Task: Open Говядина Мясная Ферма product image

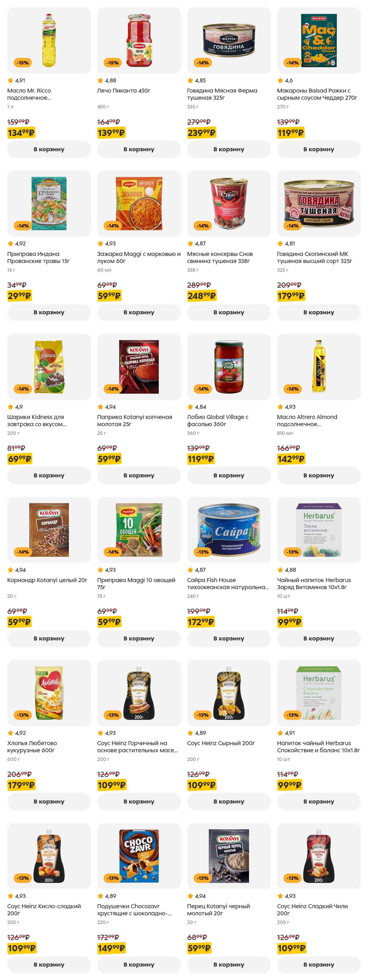Action: [x=229, y=40]
